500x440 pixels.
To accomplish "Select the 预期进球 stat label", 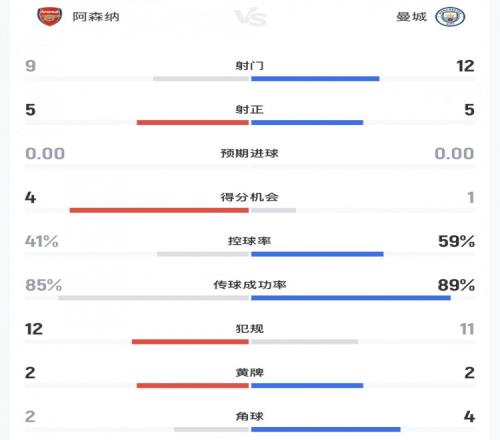I will pos(250,153).
